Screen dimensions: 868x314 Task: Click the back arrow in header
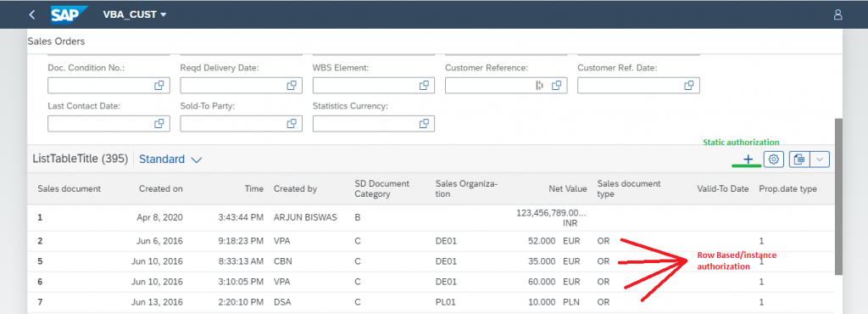(31, 15)
